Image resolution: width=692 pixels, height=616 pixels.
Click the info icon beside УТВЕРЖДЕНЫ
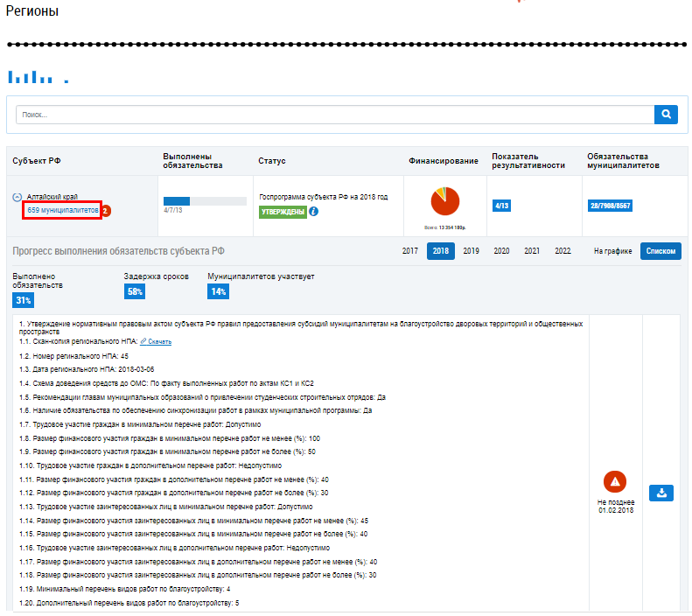click(313, 212)
